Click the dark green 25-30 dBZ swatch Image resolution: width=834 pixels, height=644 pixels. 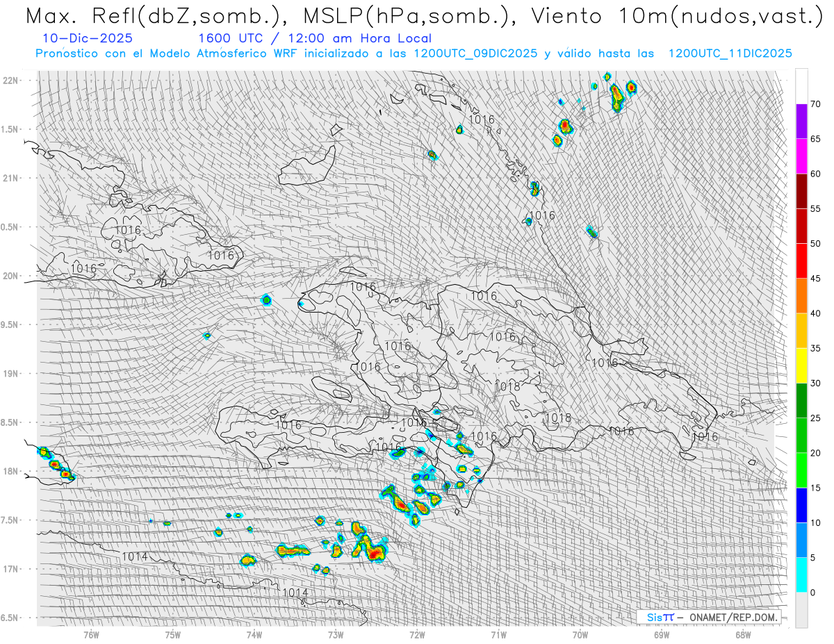(801, 400)
